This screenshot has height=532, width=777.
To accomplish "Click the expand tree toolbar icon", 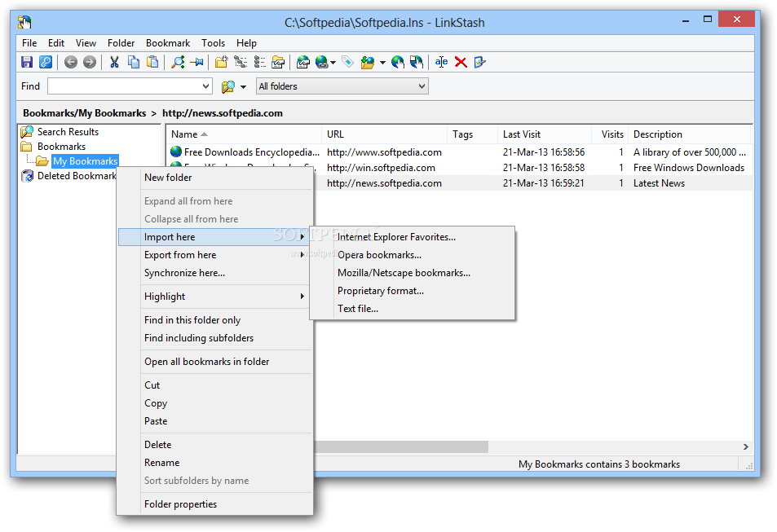I will [x=241, y=62].
